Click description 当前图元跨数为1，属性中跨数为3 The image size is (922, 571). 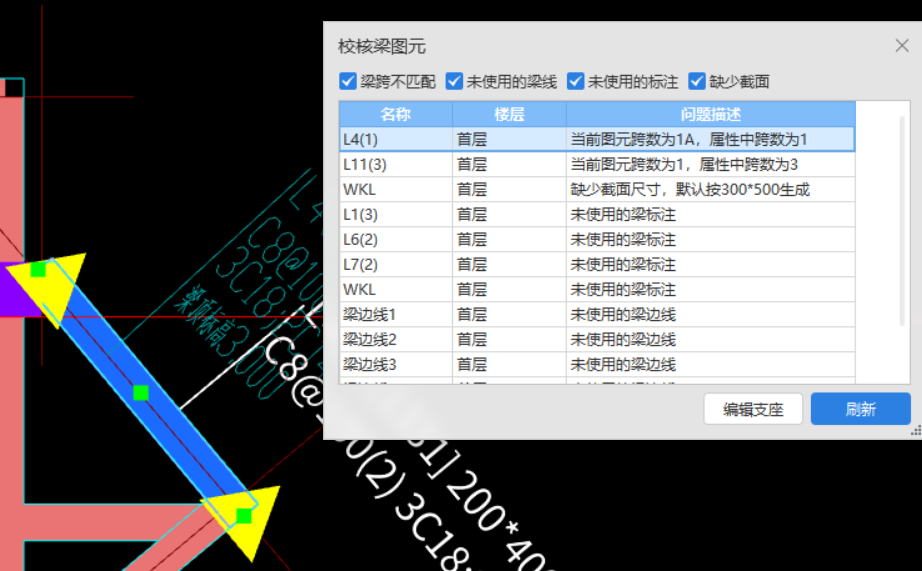click(x=684, y=165)
